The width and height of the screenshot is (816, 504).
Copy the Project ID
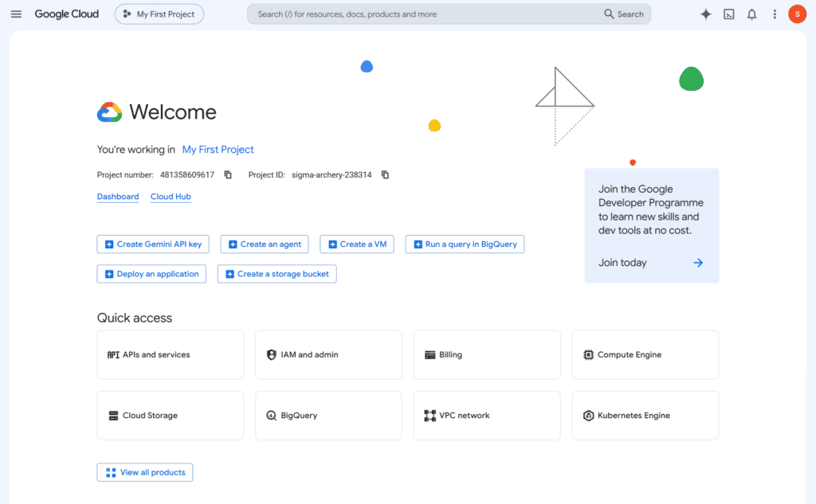[x=385, y=174]
